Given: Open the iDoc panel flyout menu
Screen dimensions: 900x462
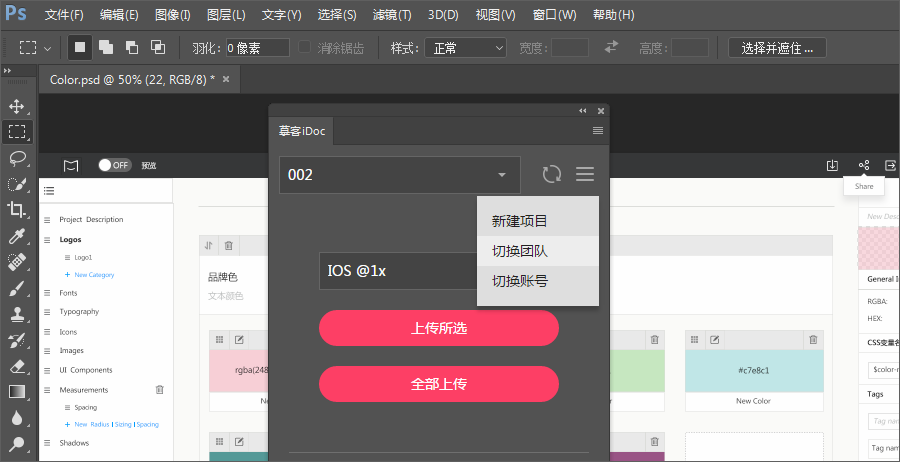Looking at the screenshot, I should coord(598,130).
